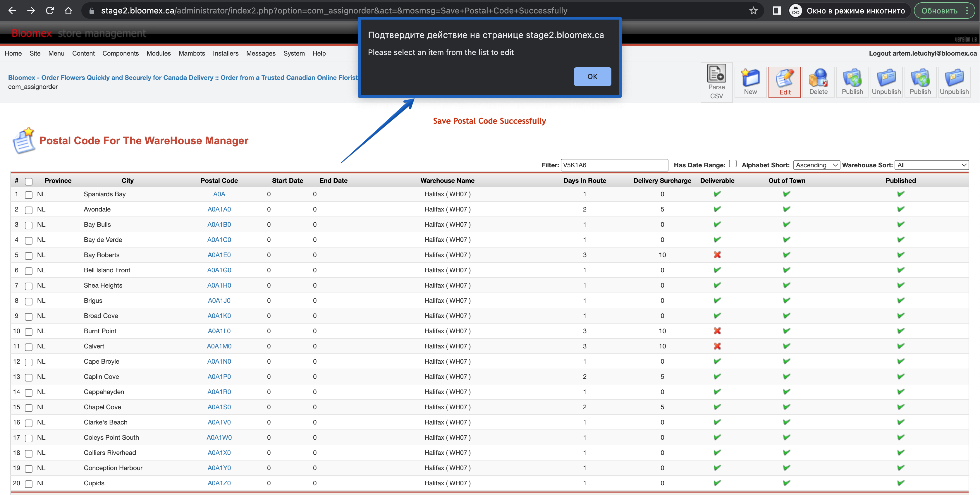Open postal code A0A1C0 link
Image resolution: width=980 pixels, height=495 pixels.
coord(219,240)
